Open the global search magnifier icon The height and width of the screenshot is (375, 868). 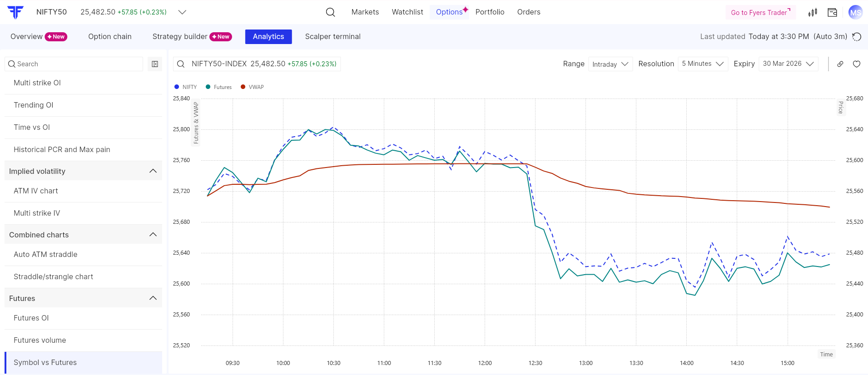coord(330,12)
